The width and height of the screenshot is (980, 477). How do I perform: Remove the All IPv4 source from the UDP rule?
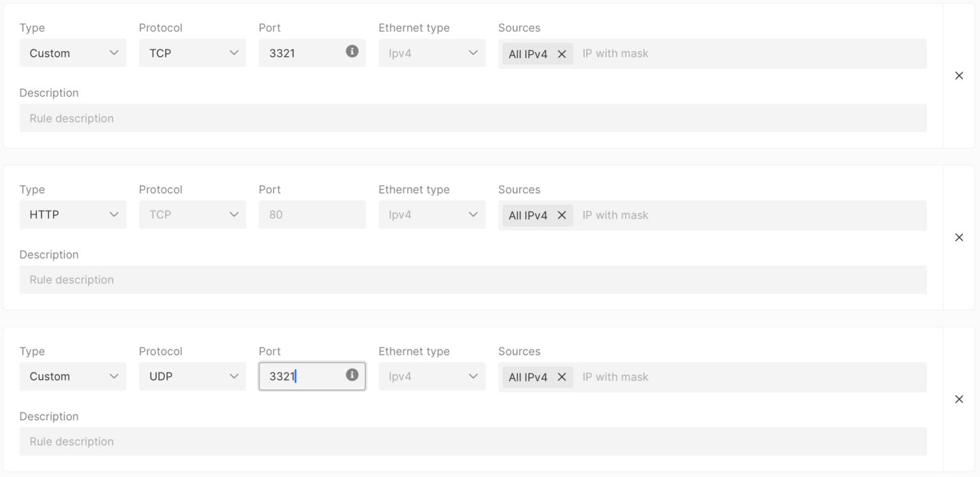[x=562, y=377]
